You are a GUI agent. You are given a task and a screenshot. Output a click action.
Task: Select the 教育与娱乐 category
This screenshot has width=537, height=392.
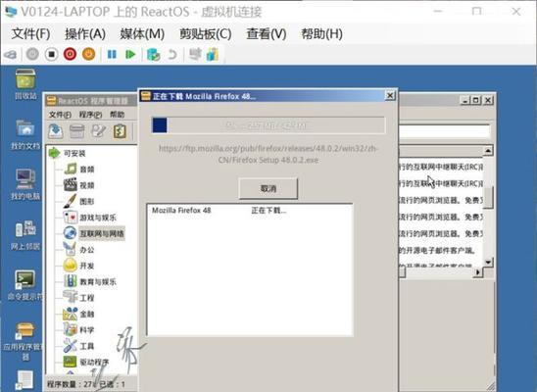pos(98,282)
